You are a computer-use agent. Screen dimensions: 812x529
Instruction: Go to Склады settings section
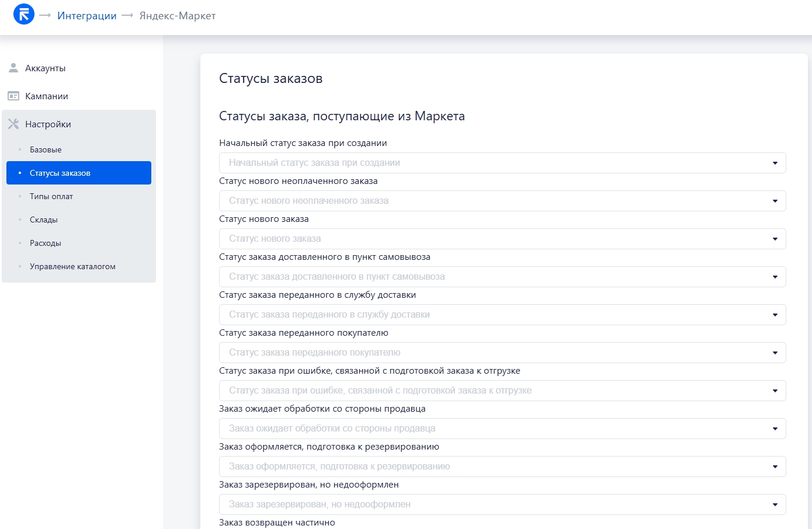[x=44, y=220]
